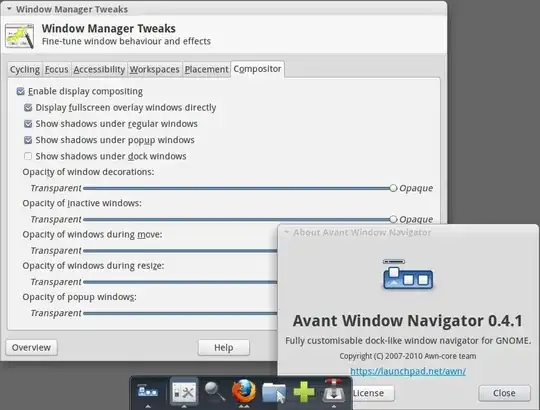Open the Workspaces tab
This screenshot has width=540, height=410.
pyautogui.click(x=154, y=70)
